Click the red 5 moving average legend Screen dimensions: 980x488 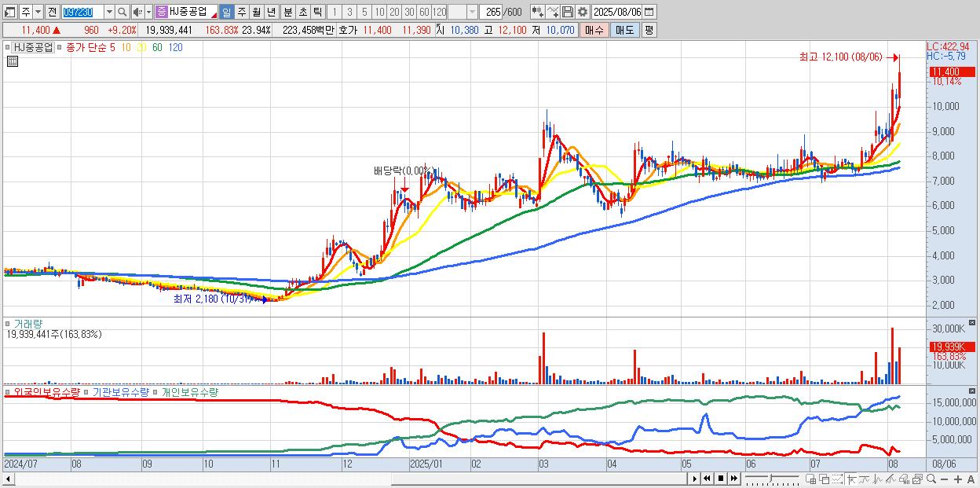112,47
